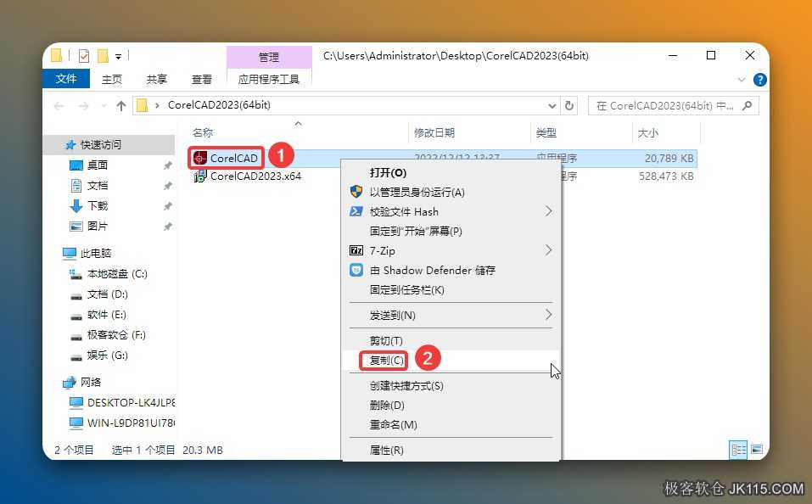
Task: Click the 管理 contextual tab header
Action: 269,57
